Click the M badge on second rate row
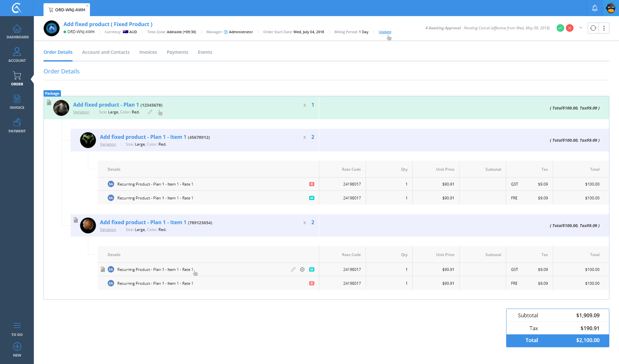 tap(311, 198)
